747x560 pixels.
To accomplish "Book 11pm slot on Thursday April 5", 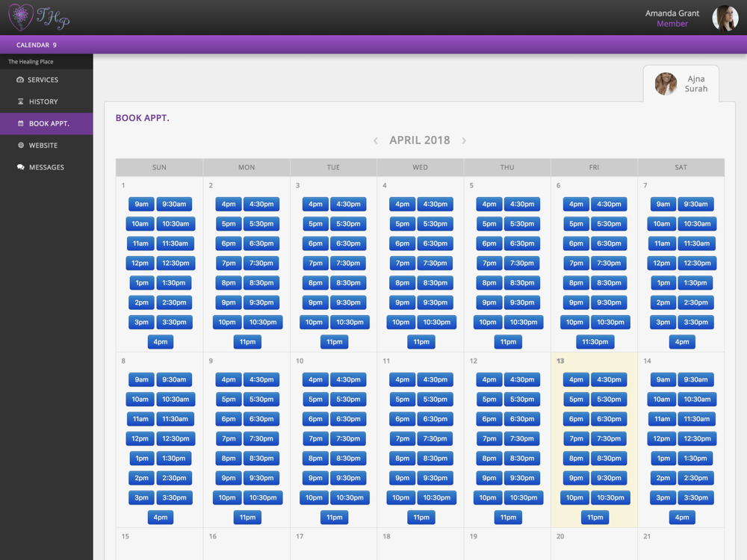I will point(508,342).
